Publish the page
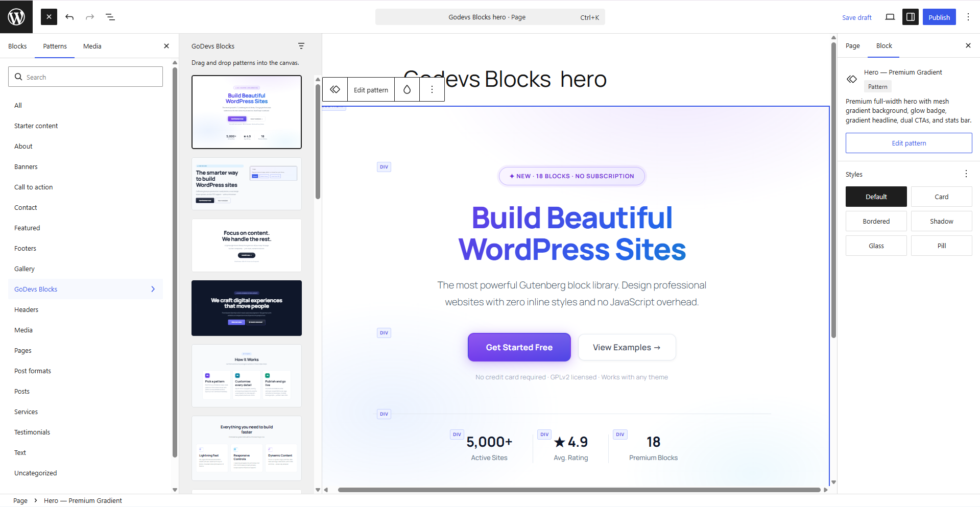The image size is (980, 507). [x=939, y=17]
